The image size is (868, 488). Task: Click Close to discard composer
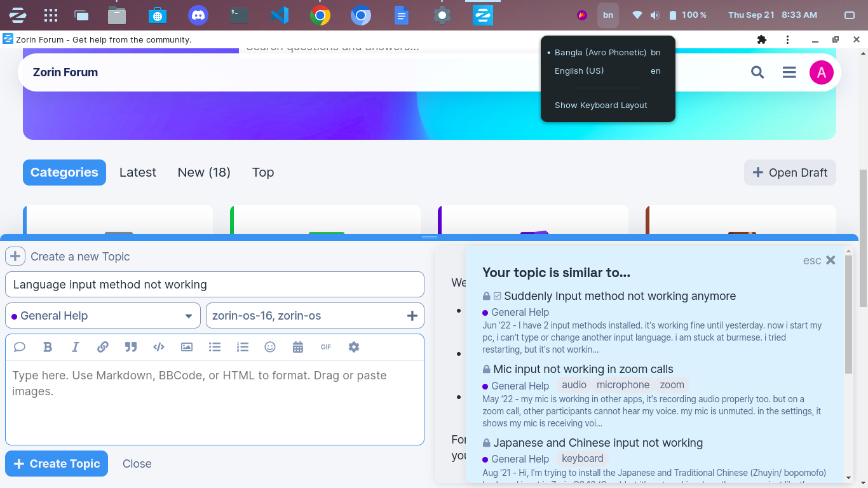point(137,464)
